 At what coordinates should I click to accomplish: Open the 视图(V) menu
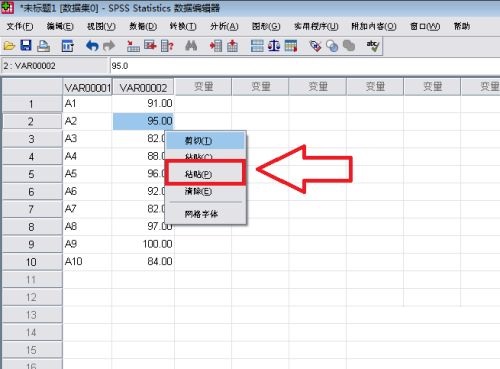[101, 26]
